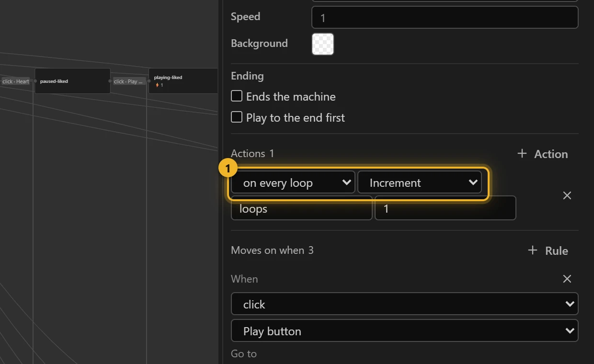Image resolution: width=594 pixels, height=364 pixels.
Task: Add a new Action
Action: [543, 154]
